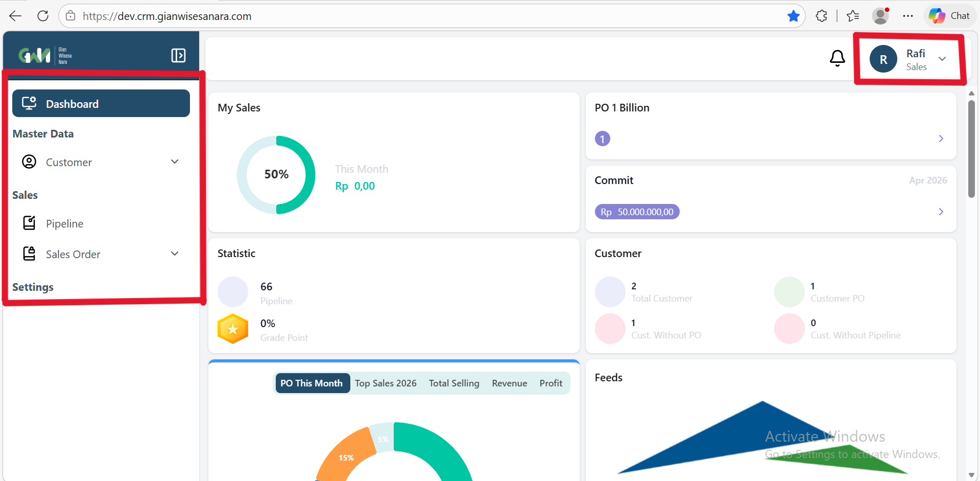
Task: Show the Profit chart tab
Action: click(551, 383)
